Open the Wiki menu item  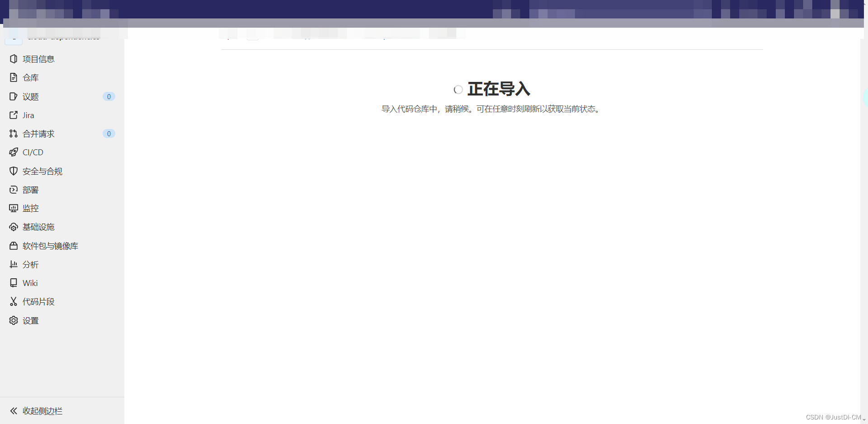[30, 283]
